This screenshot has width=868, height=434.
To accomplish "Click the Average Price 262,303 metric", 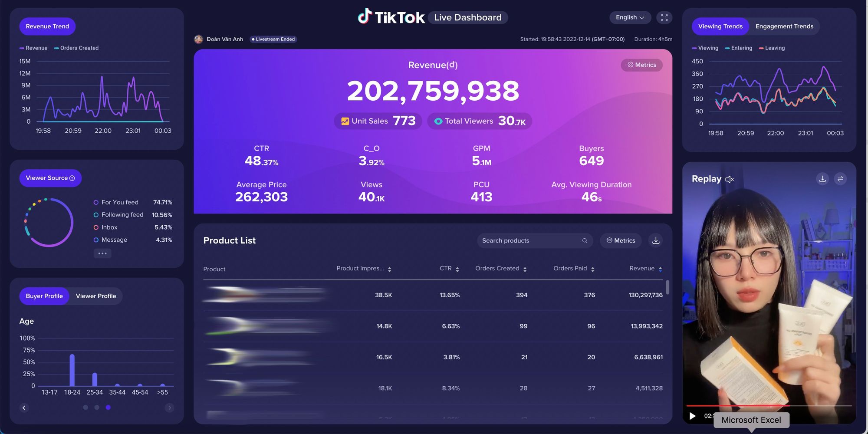I will (x=261, y=192).
